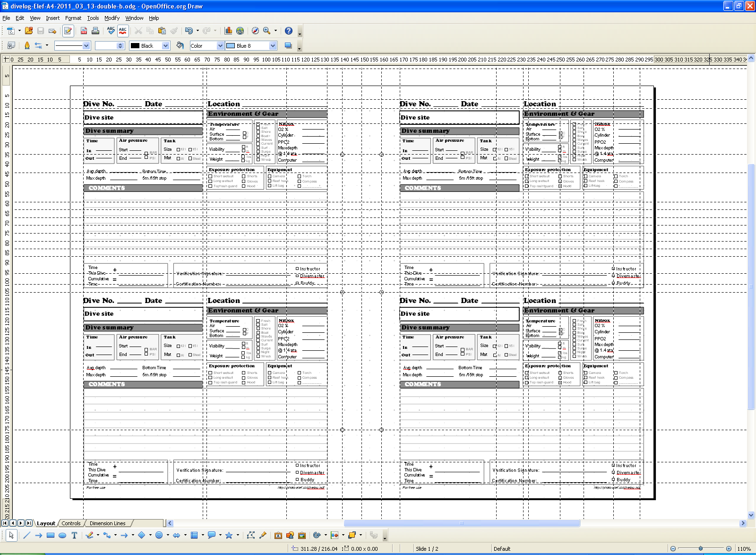Insert a chart using toolbar icon
The width and height of the screenshot is (756, 555).
click(228, 31)
